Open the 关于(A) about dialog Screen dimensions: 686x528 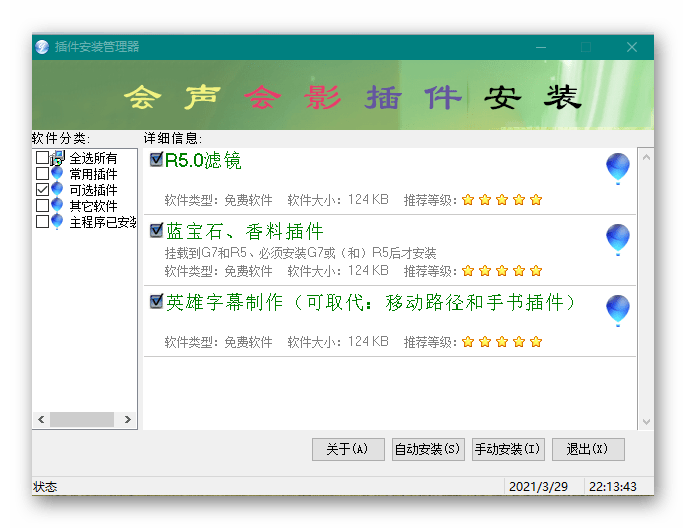coord(348,449)
